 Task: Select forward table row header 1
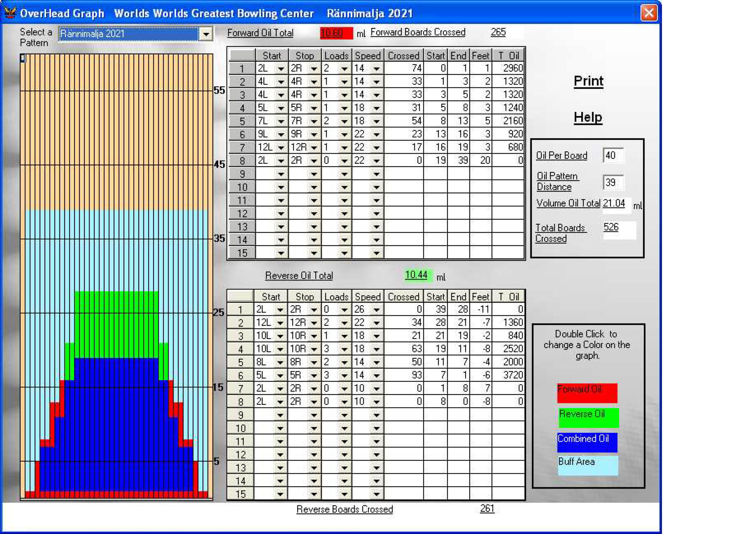coord(242,68)
